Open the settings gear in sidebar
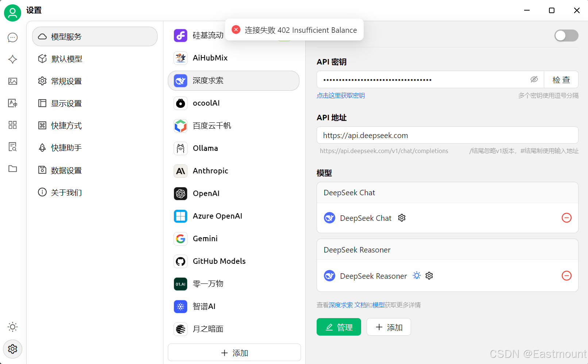Screen dimensions: 588x364 tap(13, 349)
